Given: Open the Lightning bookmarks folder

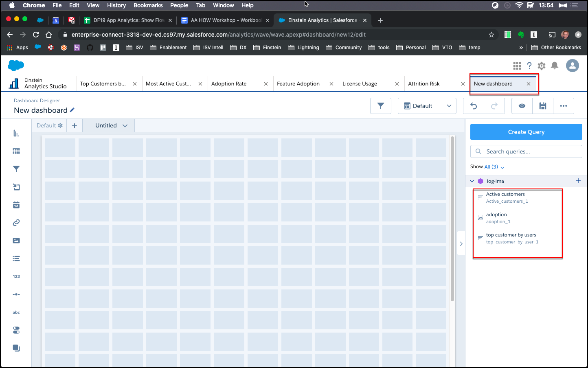Looking at the screenshot, I should [304, 48].
